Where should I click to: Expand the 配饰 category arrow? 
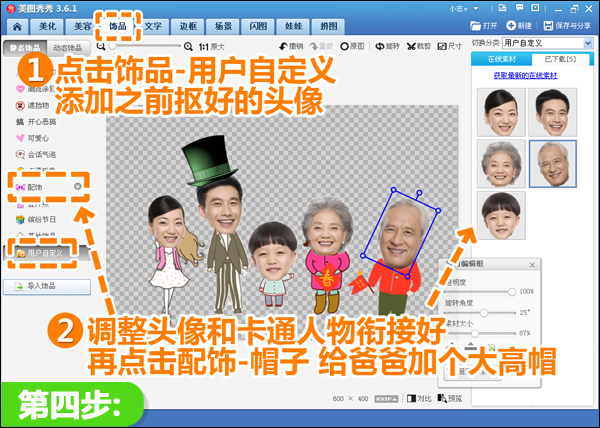77,186
